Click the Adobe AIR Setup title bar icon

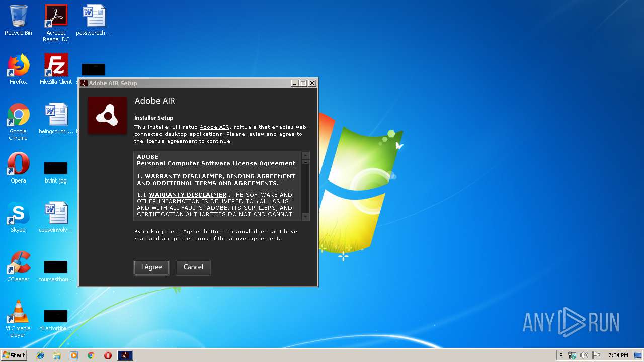coord(84,83)
